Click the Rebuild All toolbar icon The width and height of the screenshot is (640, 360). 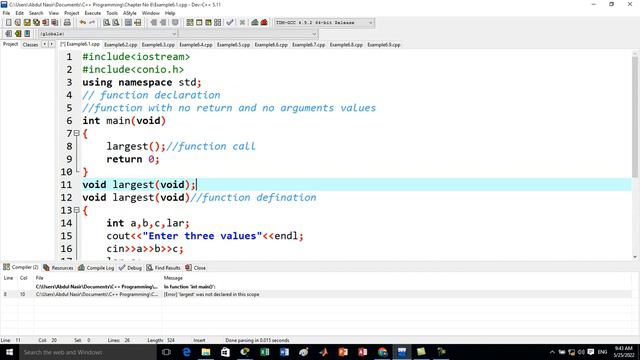pyautogui.click(x=218, y=22)
